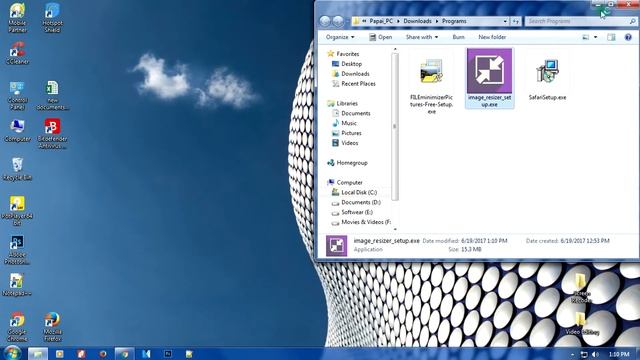
Task: Click the Open toolbar button
Action: click(x=380, y=37)
